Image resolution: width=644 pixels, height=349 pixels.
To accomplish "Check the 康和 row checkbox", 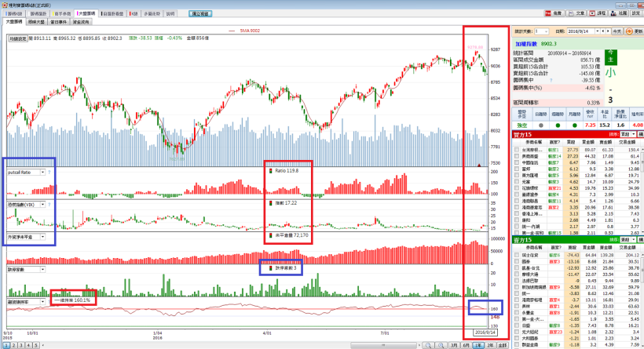I will [x=517, y=220].
